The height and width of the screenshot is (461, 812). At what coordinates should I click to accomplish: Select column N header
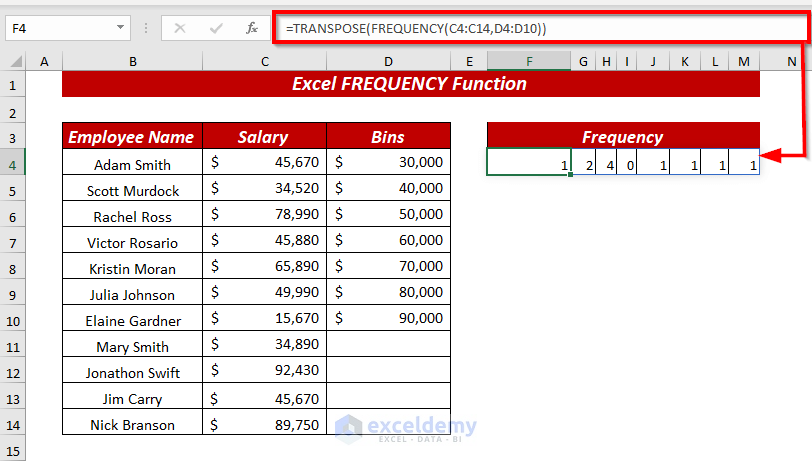pos(791,62)
